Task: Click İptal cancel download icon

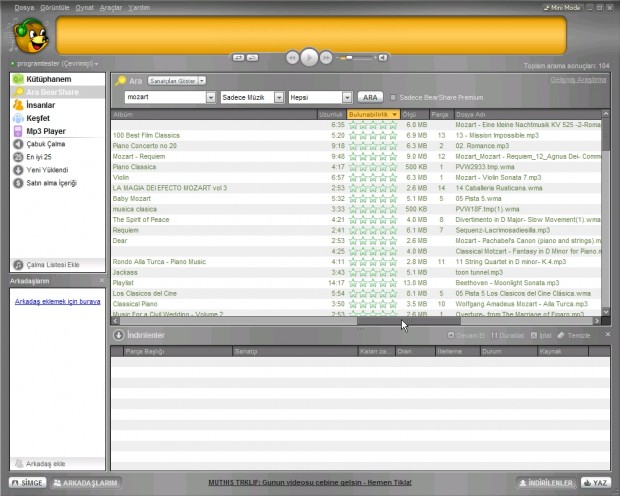Action: pos(534,335)
